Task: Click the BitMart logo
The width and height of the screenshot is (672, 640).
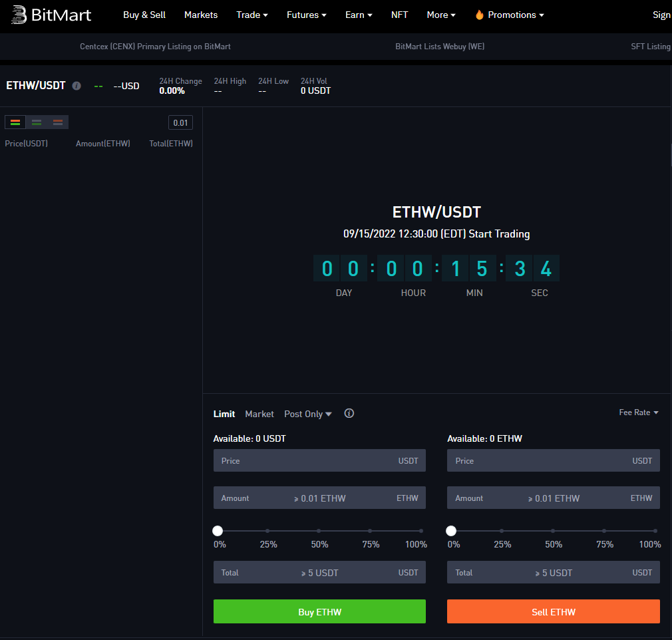Action: pyautogui.click(x=51, y=15)
